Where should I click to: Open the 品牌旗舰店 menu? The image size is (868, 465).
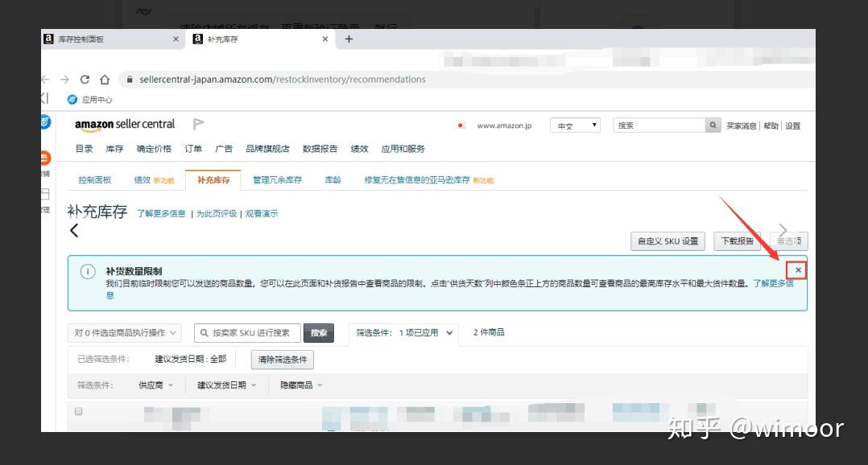[267, 149]
